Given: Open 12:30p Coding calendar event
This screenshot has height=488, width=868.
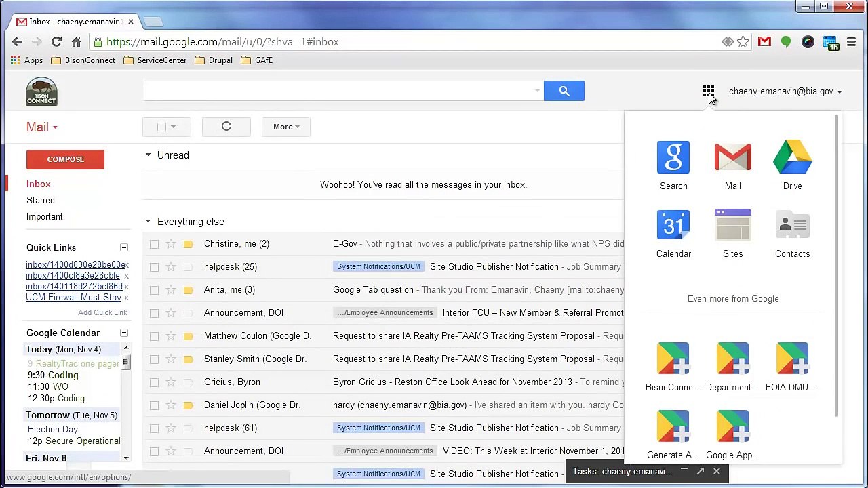Looking at the screenshot, I should pos(56,399).
